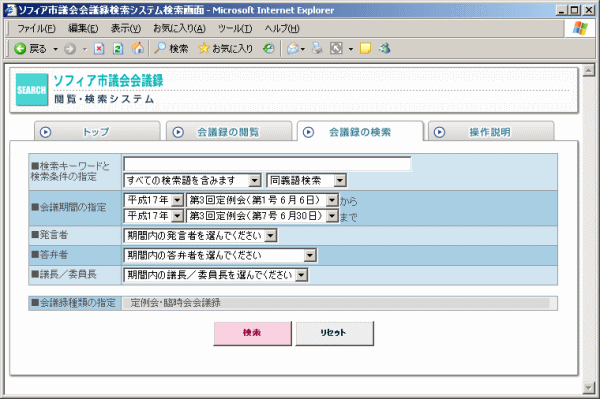Open the お気に入り star toolbar button
Viewport: 600px width, 399px height.
pos(225,49)
